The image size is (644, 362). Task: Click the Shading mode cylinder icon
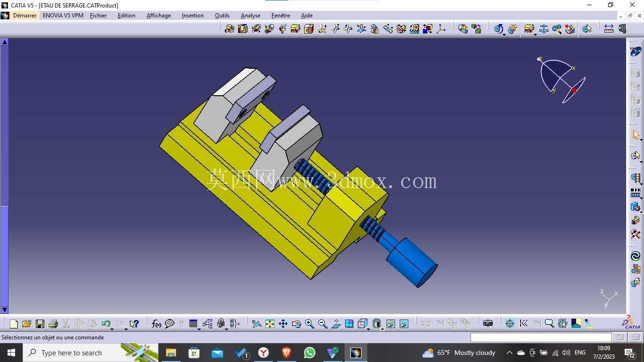376,324
